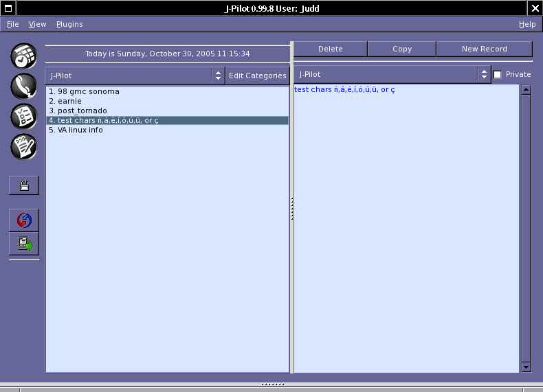This screenshot has width=543, height=392.
Task: Click the Edit Categories button
Action: click(257, 76)
